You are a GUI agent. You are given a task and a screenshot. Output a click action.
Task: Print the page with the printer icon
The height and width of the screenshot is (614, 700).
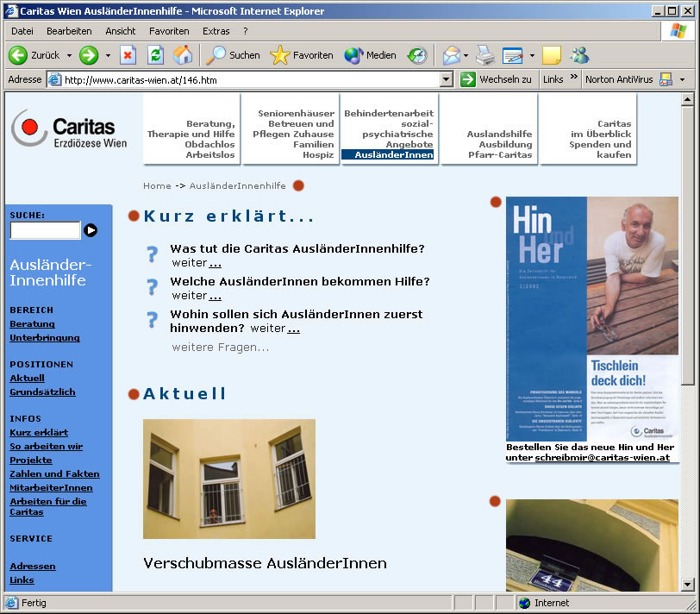click(x=485, y=55)
